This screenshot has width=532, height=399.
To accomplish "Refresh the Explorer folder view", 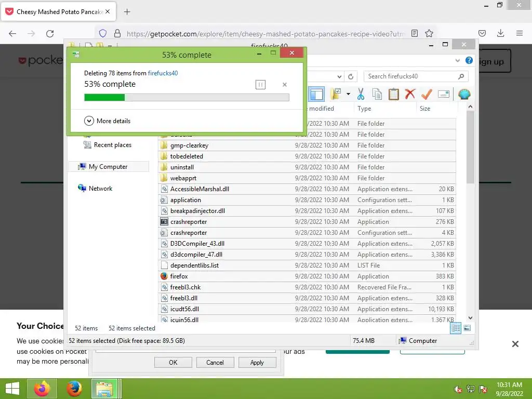I will [351, 77].
